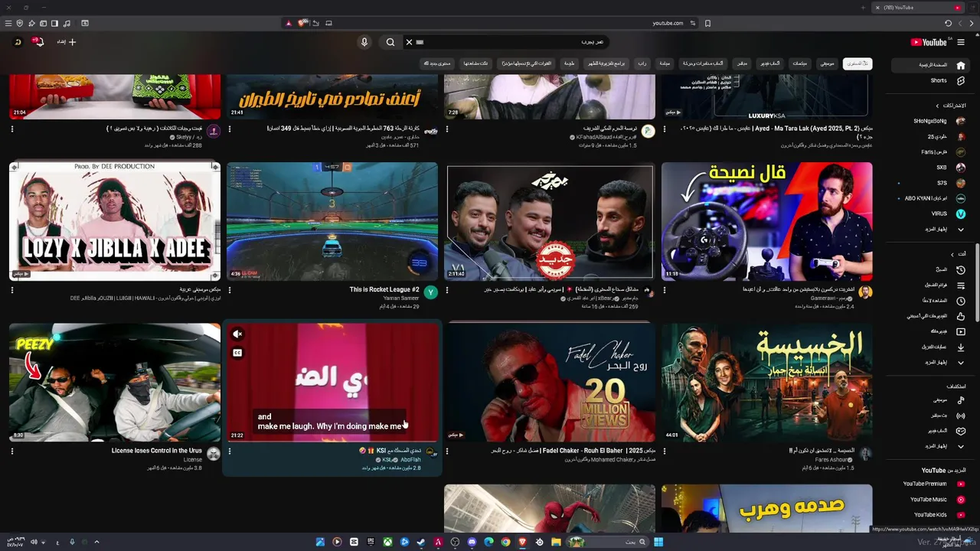980x551 pixels.
Task: Click the YouTube logo
Action: coord(929,42)
